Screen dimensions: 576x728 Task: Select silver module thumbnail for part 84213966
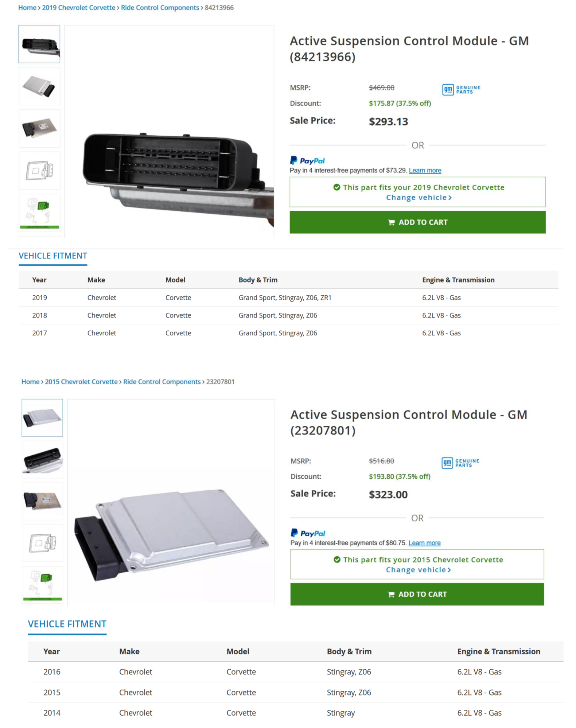point(39,86)
